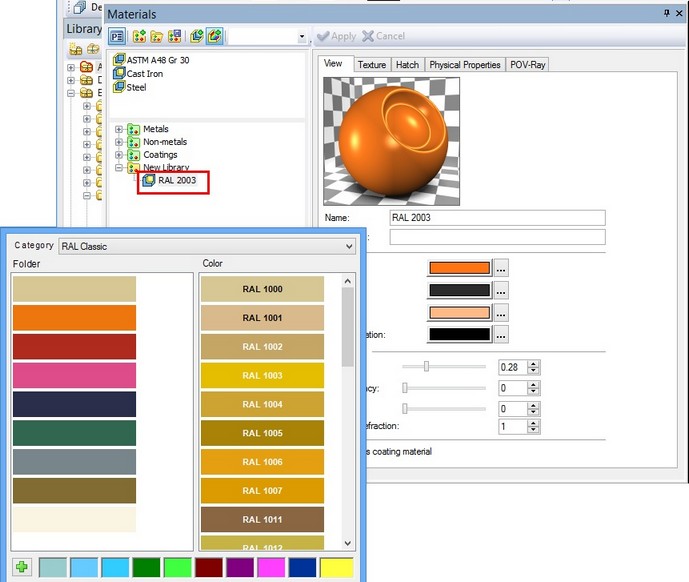Click the folder icon in Materials toolbar
689x582 pixels.
[x=157, y=36]
